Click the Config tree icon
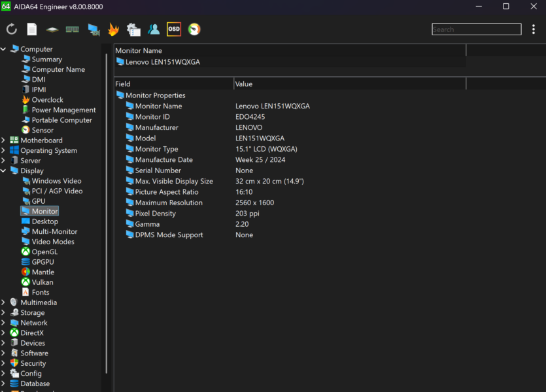 coord(14,373)
